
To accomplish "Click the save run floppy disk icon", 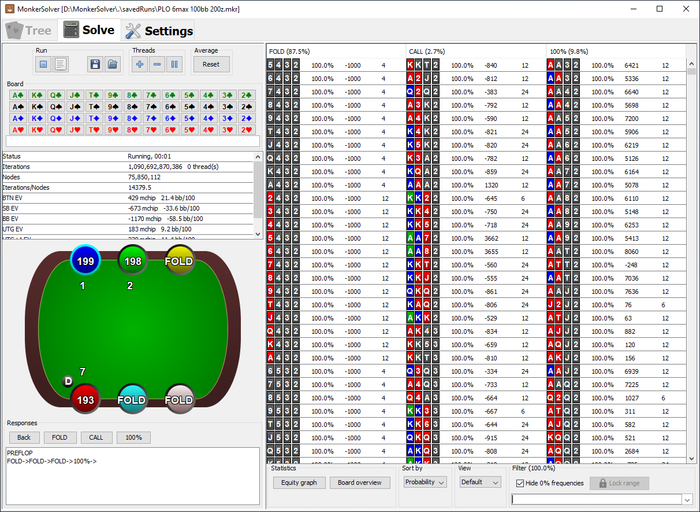I will pyautogui.click(x=94, y=64).
